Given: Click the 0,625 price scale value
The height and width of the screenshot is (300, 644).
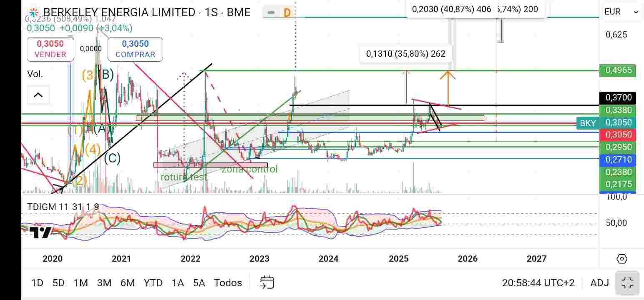Looking at the screenshot, I should tap(616, 35).
